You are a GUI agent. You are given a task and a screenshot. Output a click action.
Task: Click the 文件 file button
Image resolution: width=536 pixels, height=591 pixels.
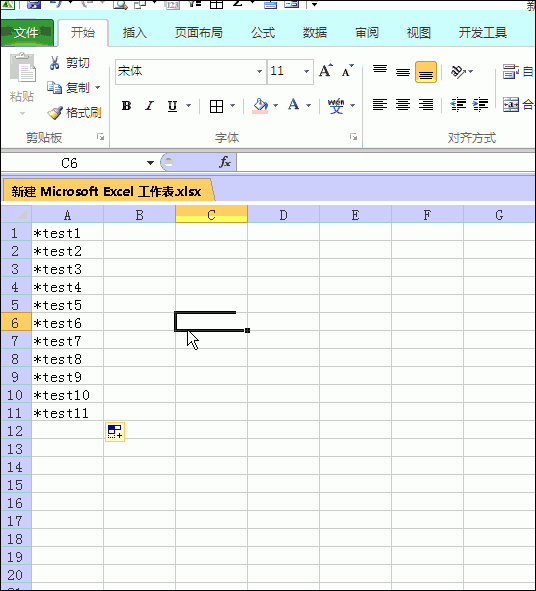tap(27, 33)
